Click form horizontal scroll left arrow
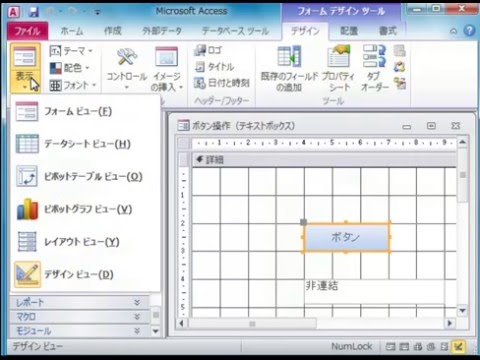This screenshot has width=480, height=360. [x=182, y=323]
